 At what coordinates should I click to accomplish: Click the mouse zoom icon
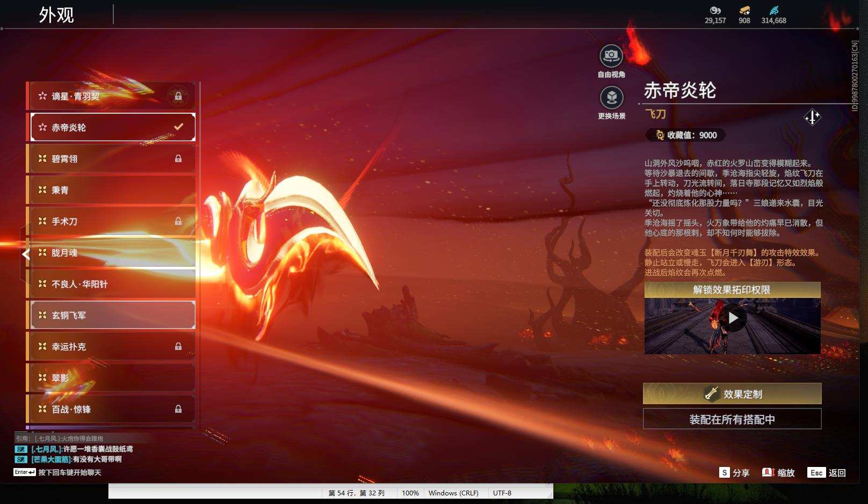(x=768, y=472)
